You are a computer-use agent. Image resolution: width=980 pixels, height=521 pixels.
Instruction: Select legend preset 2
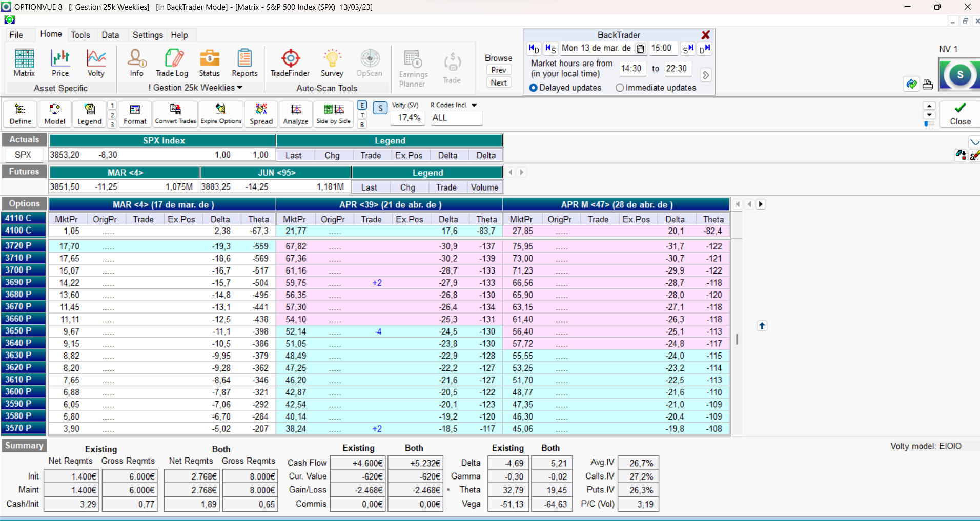coord(112,115)
